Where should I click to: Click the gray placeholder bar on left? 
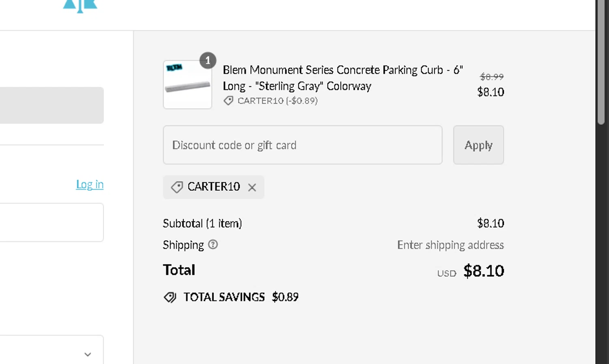(x=52, y=105)
